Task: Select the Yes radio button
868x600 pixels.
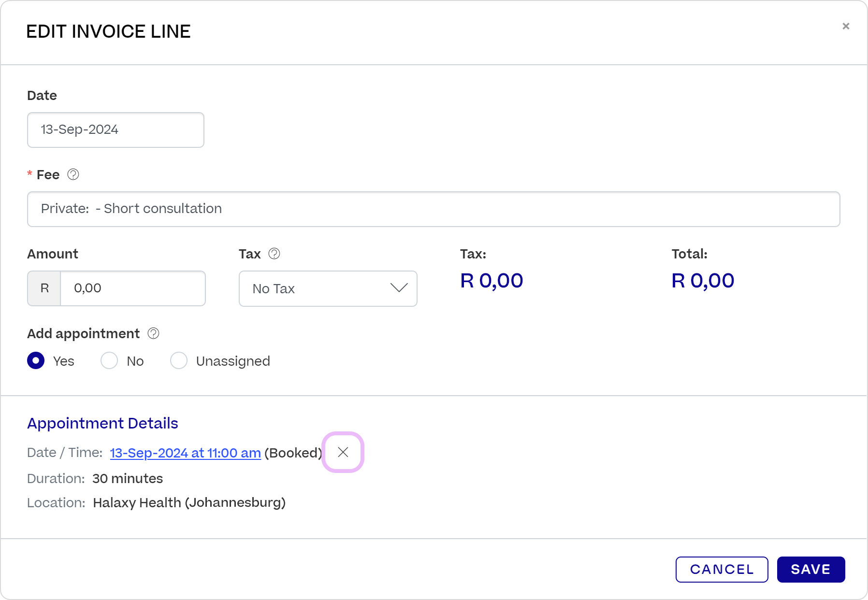Action: click(x=36, y=360)
